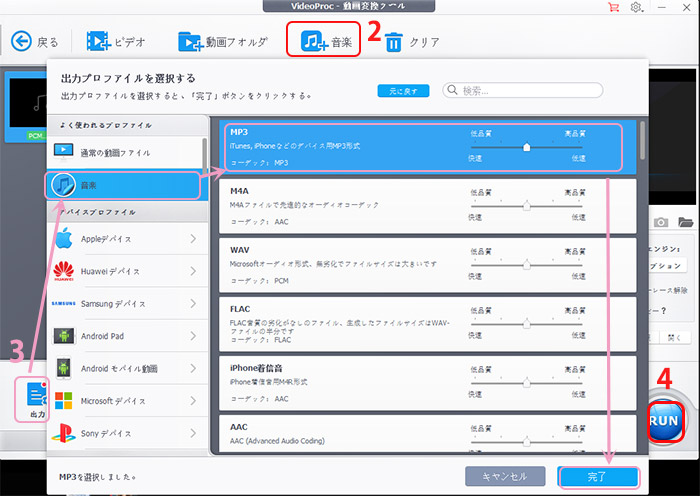Click the 'MP3を選択しました。' status text

[x=98, y=477]
